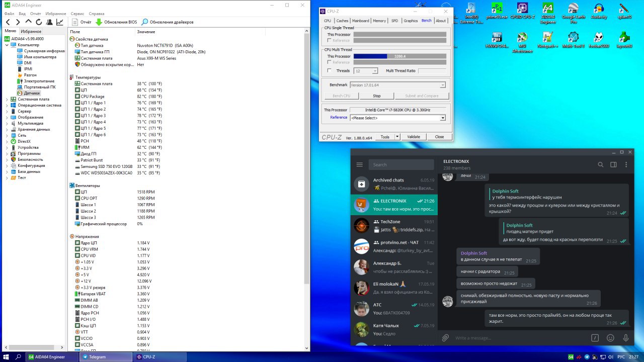Open the CPUID CPU-Z desktop icon
Image resolution: width=644 pixels, height=362 pixels.
pyautogui.click(x=522, y=13)
